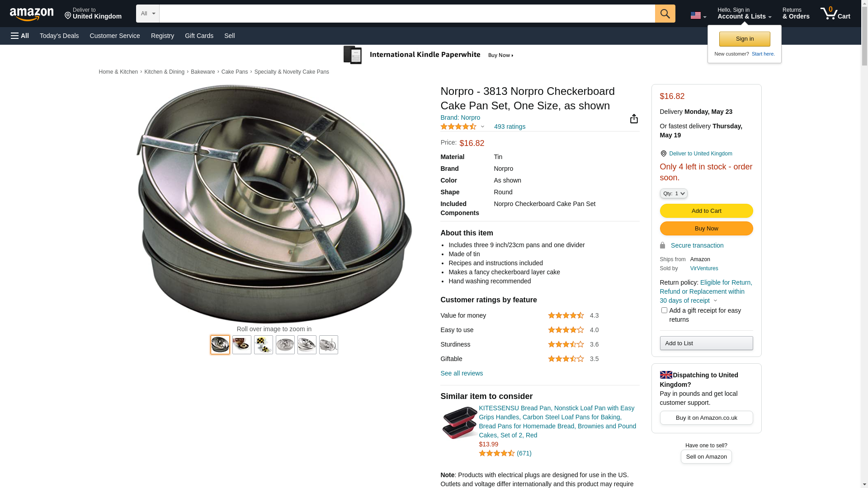
Task: Open the All hamburger menu
Action: [x=20, y=36]
